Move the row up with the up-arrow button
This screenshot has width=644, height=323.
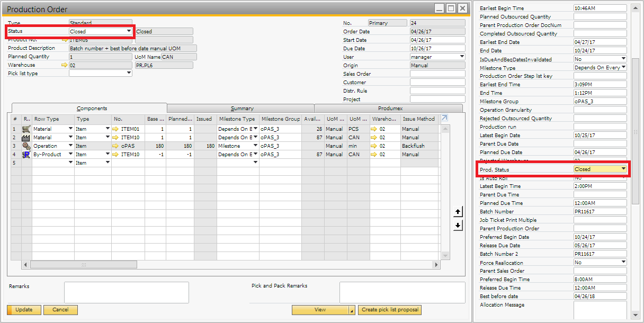[x=458, y=212]
